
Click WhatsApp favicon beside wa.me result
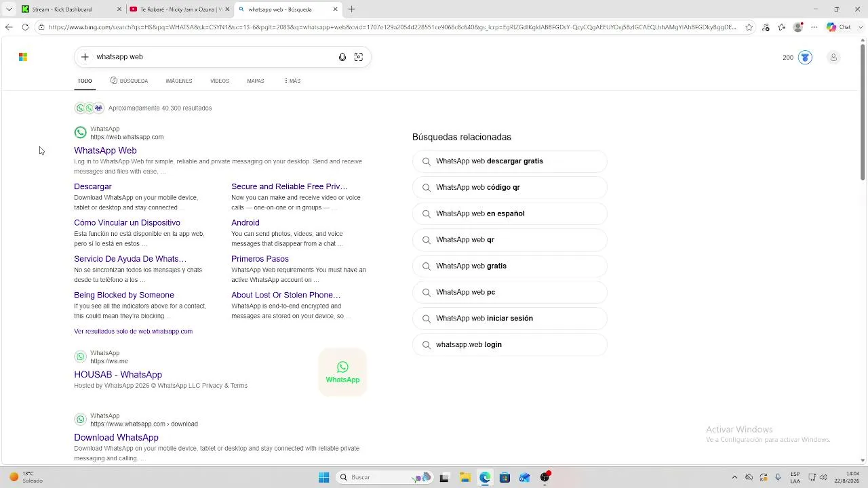81,357
